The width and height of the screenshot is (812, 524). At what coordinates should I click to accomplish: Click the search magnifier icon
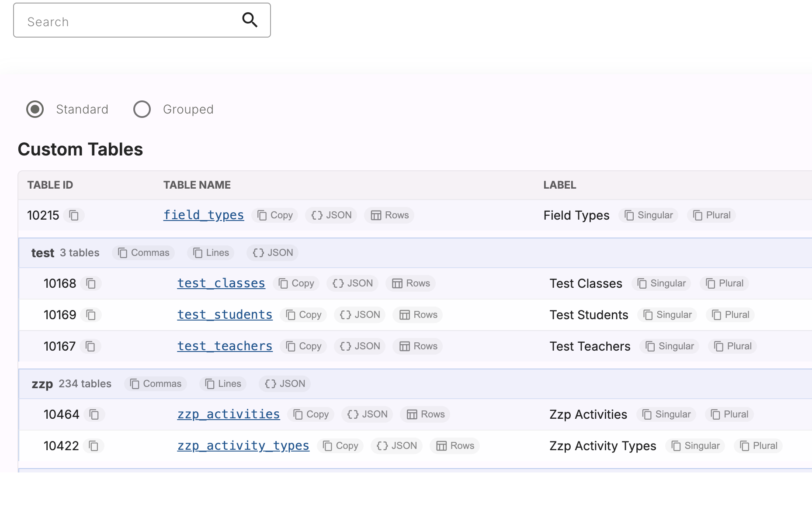(250, 20)
